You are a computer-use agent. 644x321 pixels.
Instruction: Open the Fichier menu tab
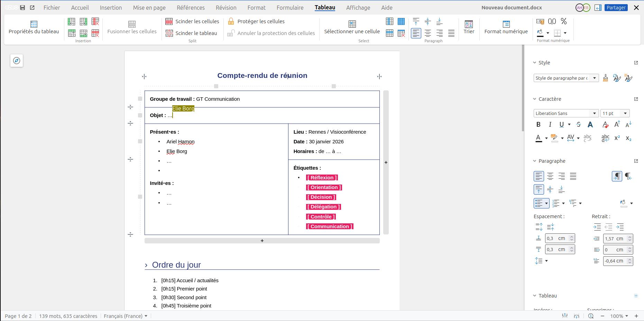coord(52,8)
